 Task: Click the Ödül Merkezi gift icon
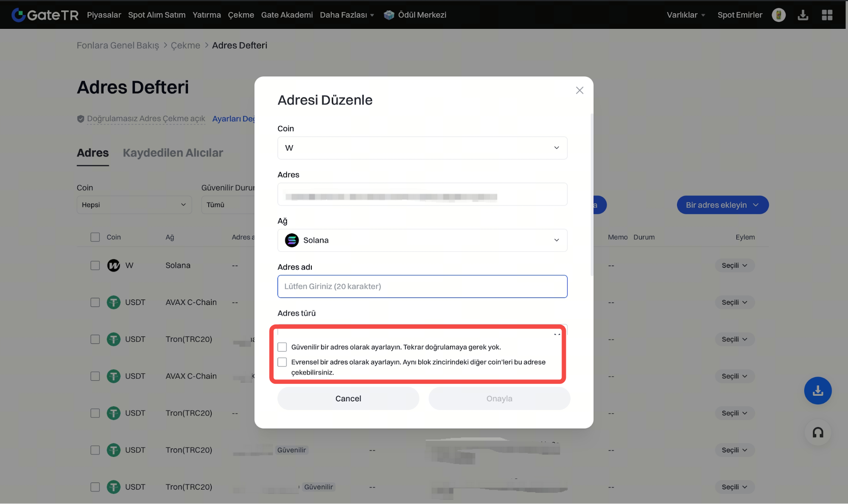click(389, 15)
